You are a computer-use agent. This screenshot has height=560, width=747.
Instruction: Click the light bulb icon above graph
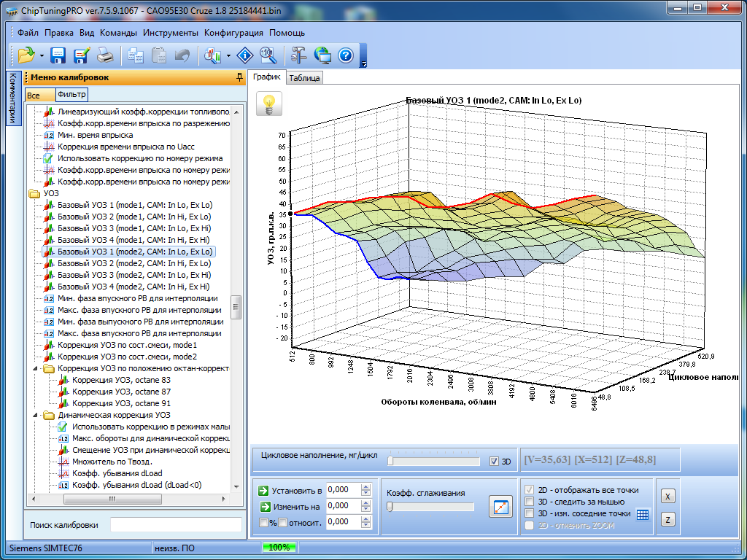coord(269,104)
